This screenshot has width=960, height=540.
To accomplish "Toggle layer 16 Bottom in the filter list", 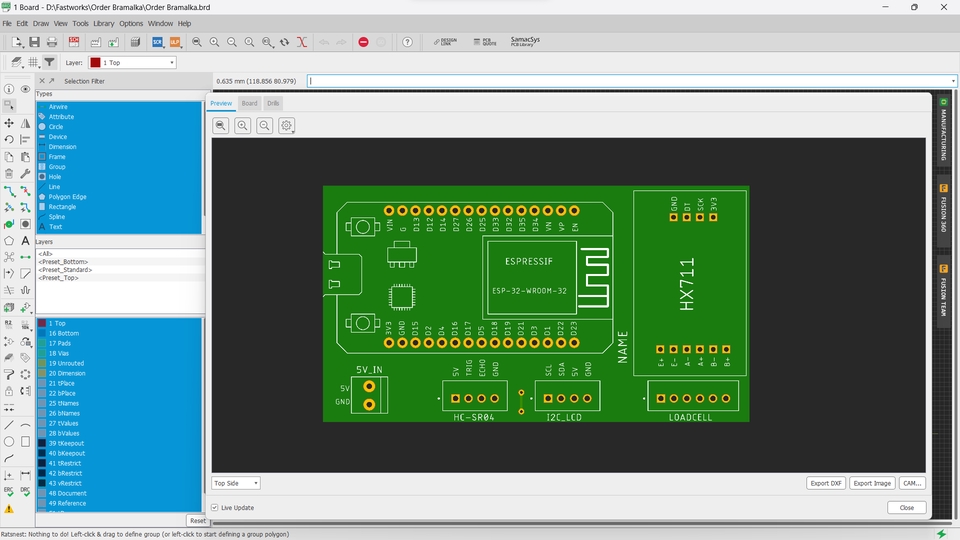I will [x=62, y=334].
